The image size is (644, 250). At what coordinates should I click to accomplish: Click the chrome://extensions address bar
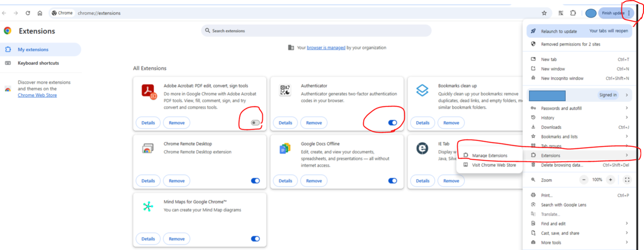[x=299, y=13]
